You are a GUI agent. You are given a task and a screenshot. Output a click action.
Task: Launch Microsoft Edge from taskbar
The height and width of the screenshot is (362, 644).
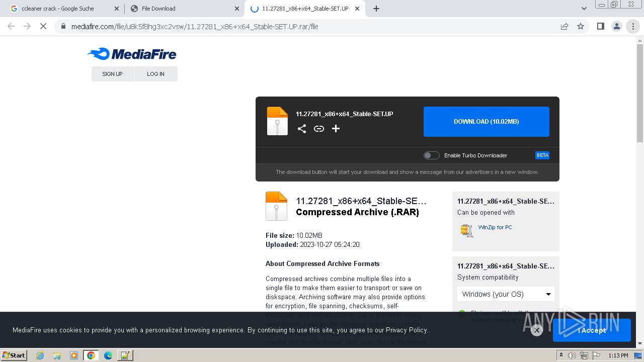point(108,355)
